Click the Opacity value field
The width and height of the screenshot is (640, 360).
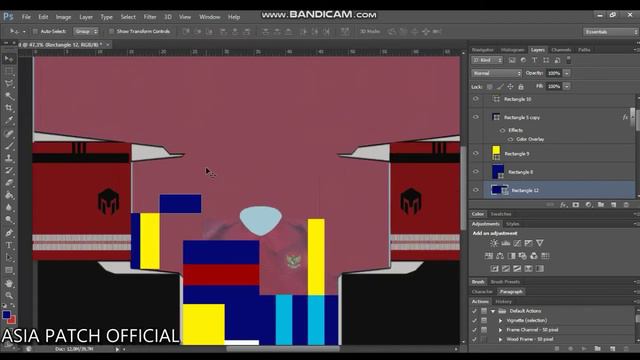click(554, 73)
